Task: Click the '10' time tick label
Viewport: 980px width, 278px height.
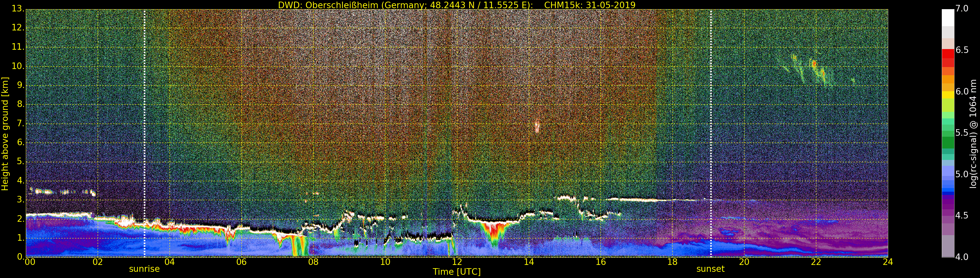Action: [385, 262]
